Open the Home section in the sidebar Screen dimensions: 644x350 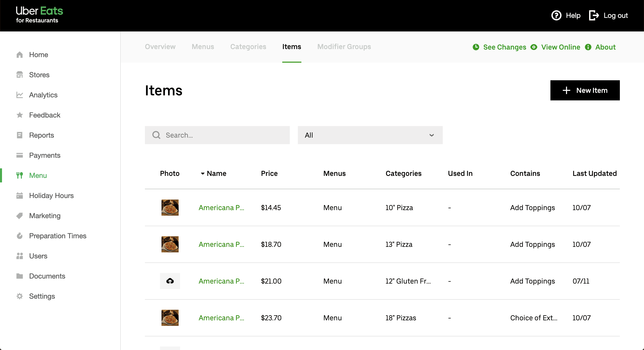click(38, 55)
